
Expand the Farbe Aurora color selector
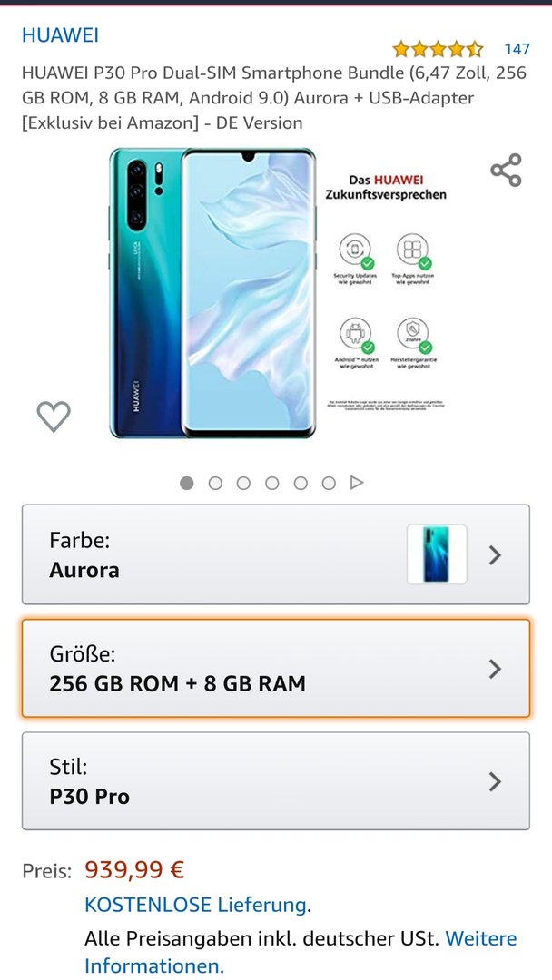click(276, 554)
